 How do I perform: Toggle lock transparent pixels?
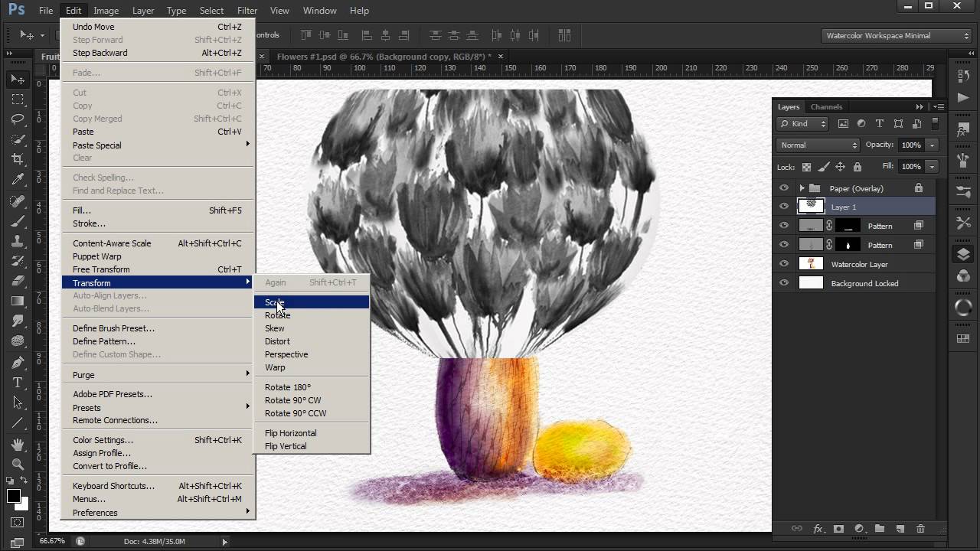point(806,167)
